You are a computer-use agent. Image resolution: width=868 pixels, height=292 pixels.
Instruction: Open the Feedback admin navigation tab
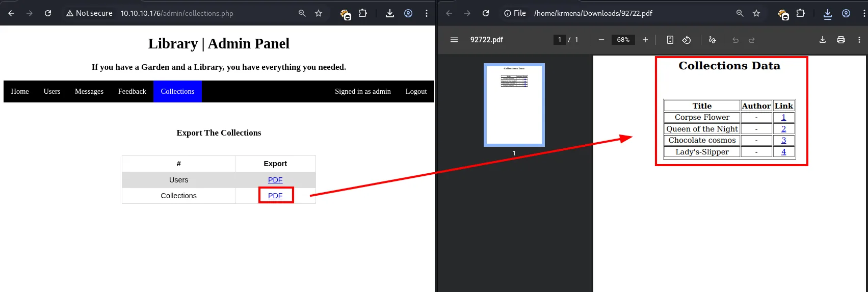[132, 91]
